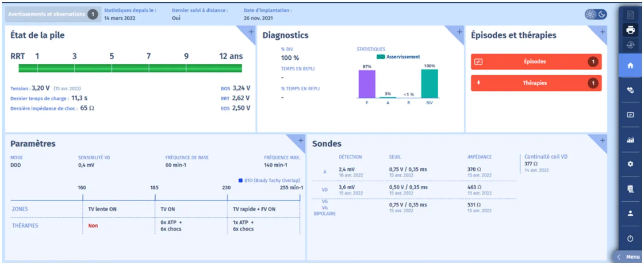Screen dimensions: 644x265
Task: Click the sensibilité VD 0,4 mV value
Action: tap(86, 165)
